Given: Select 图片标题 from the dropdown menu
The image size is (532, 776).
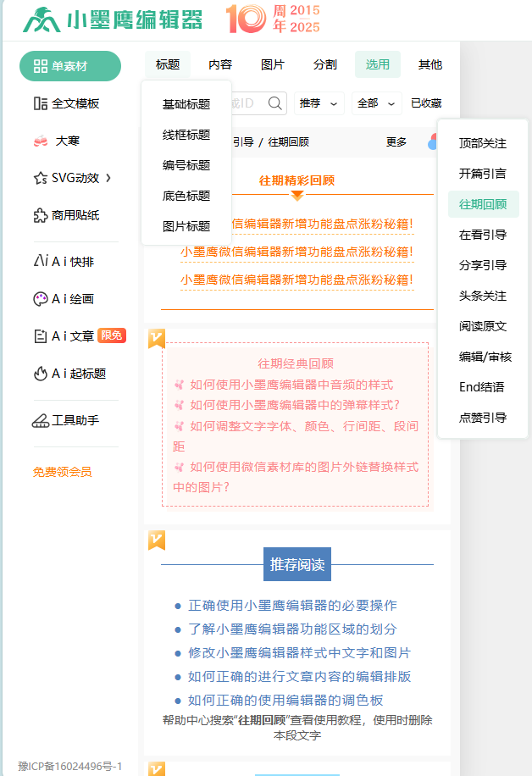Looking at the screenshot, I should [186, 226].
